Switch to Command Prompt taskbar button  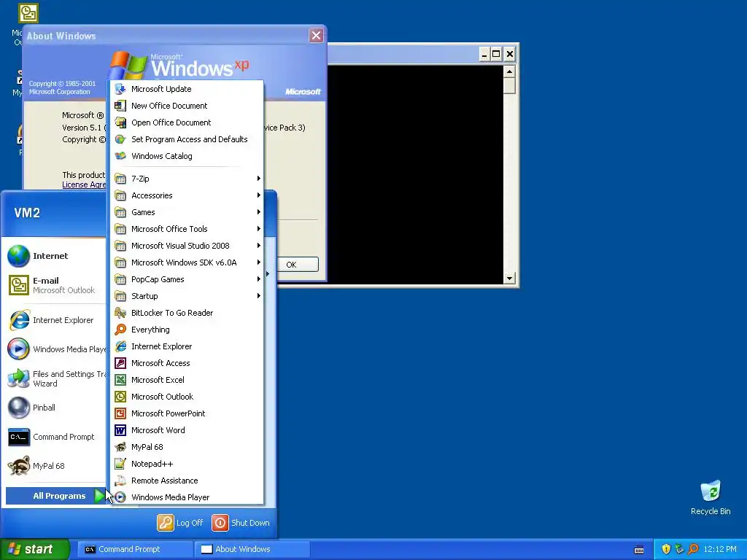click(135, 549)
